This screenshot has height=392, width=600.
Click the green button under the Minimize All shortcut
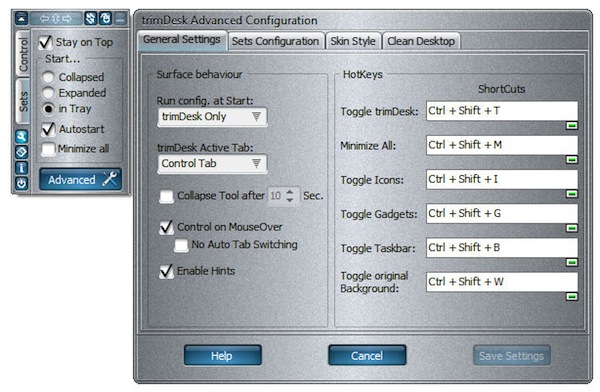572,160
